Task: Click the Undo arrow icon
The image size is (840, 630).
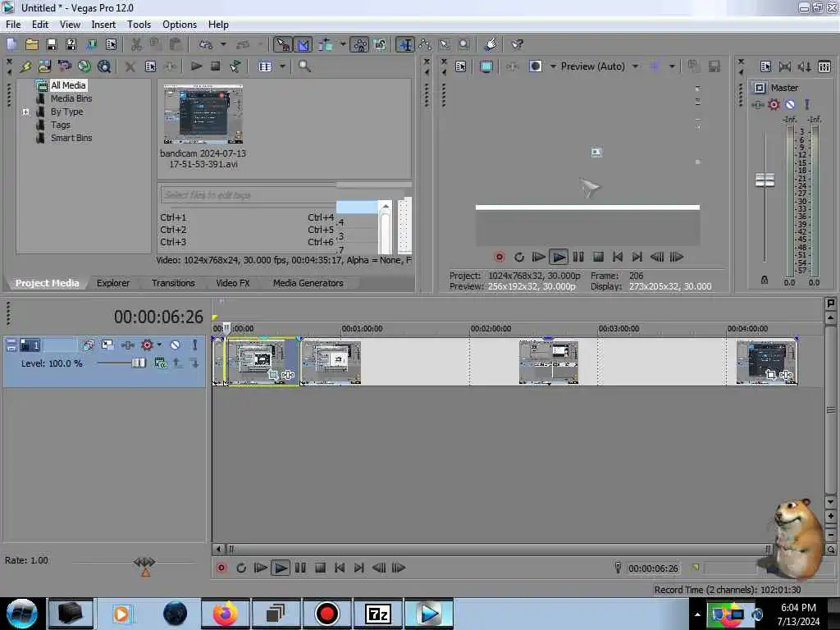Action: click(206, 44)
